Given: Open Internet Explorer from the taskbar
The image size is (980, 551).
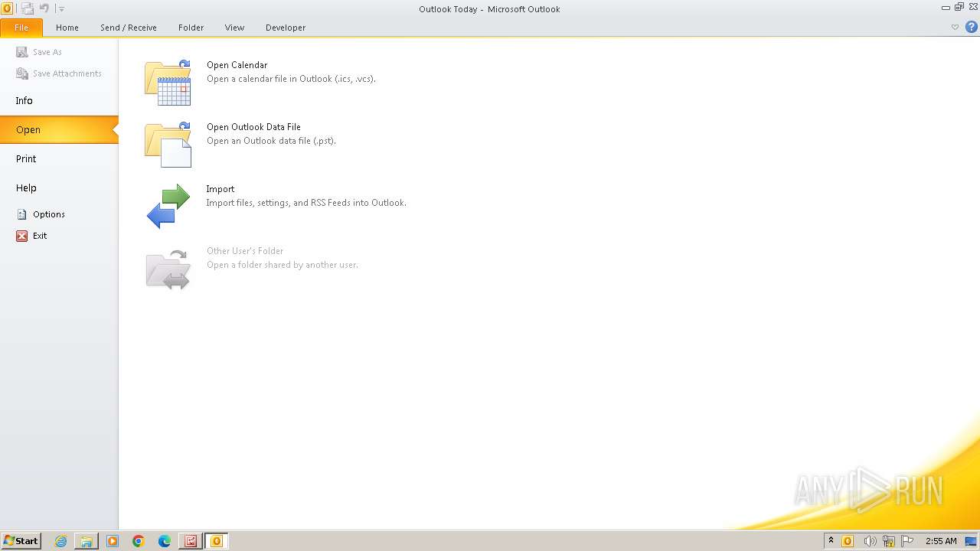Looking at the screenshot, I should coord(61,541).
